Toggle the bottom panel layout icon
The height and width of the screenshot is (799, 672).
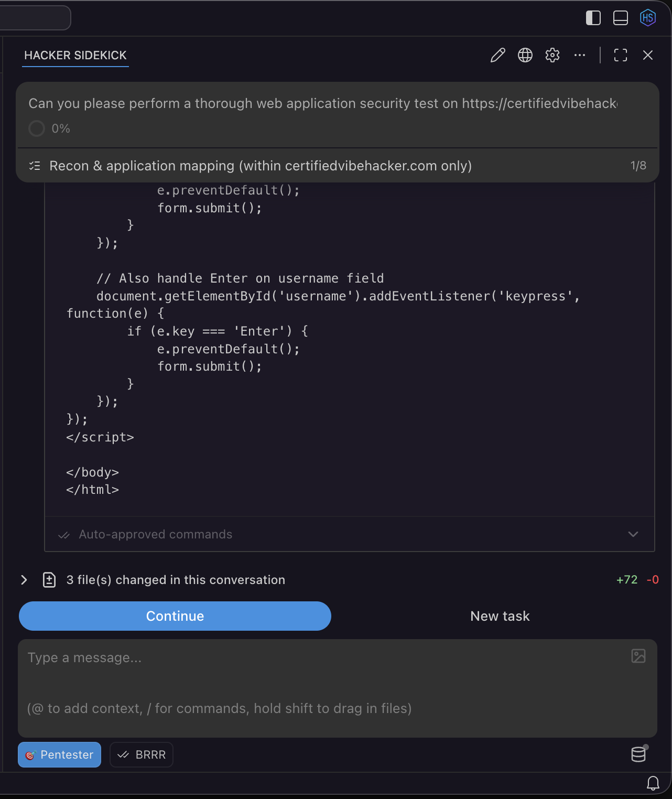coord(621,18)
